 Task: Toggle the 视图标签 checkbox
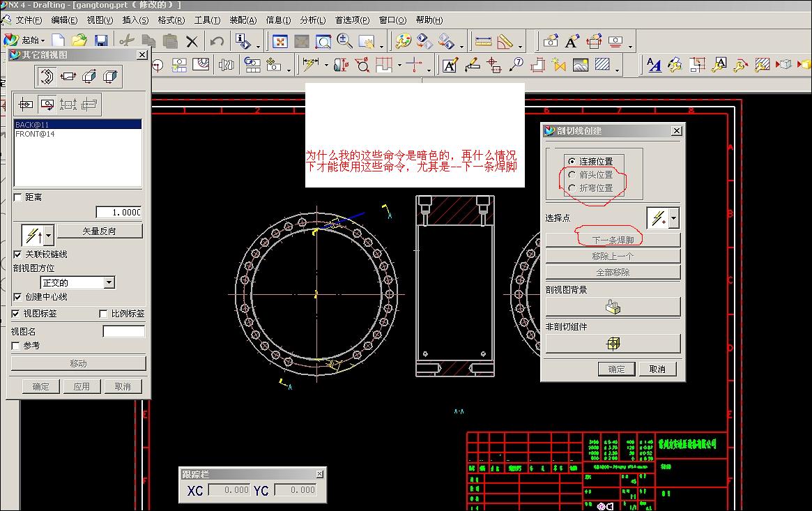pyautogui.click(x=15, y=314)
